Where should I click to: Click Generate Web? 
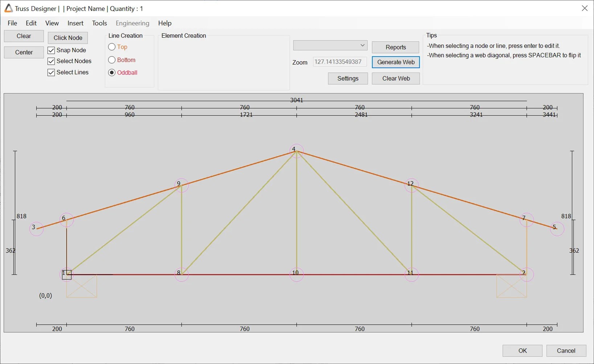coord(396,62)
